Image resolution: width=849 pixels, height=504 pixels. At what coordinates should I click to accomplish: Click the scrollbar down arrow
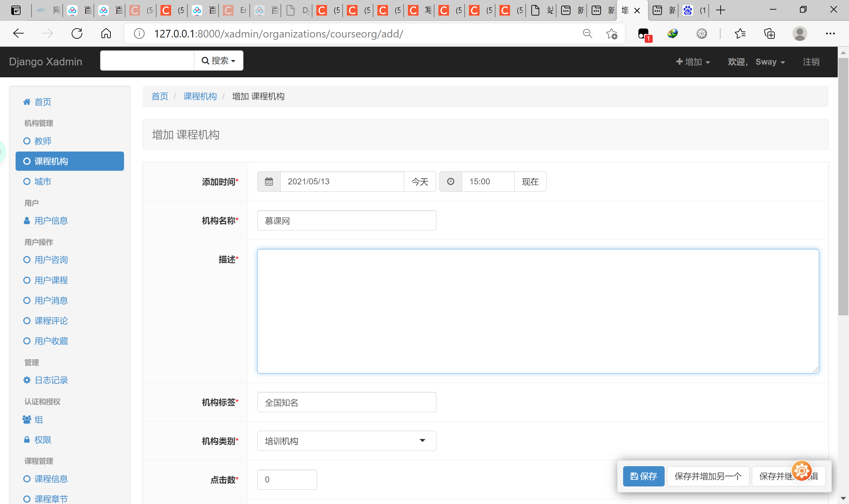tap(843, 499)
